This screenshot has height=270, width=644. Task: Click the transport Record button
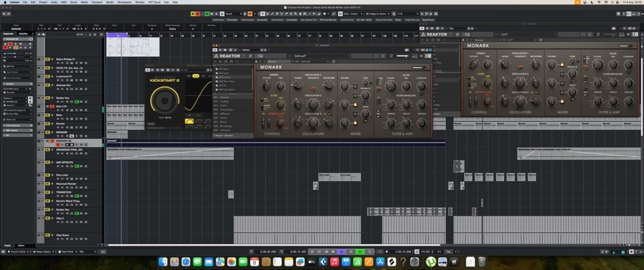point(369,251)
